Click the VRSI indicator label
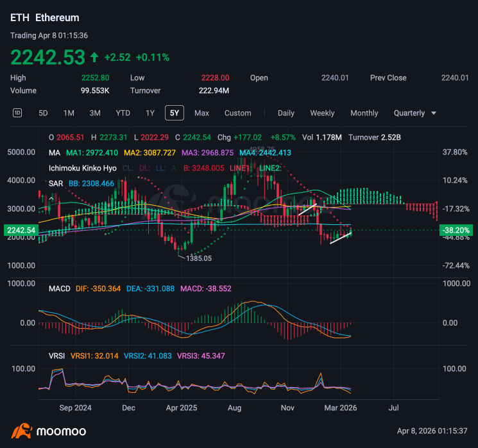This screenshot has height=448, width=478. 56,356
